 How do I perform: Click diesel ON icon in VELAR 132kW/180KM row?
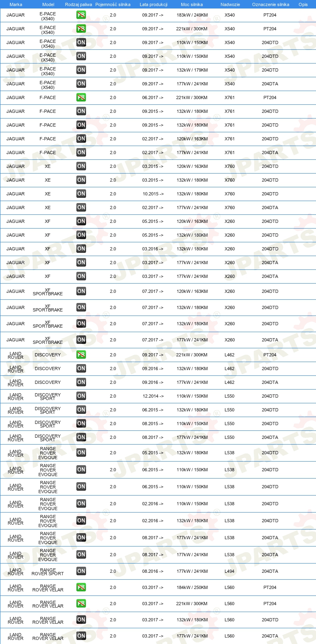tap(81, 620)
